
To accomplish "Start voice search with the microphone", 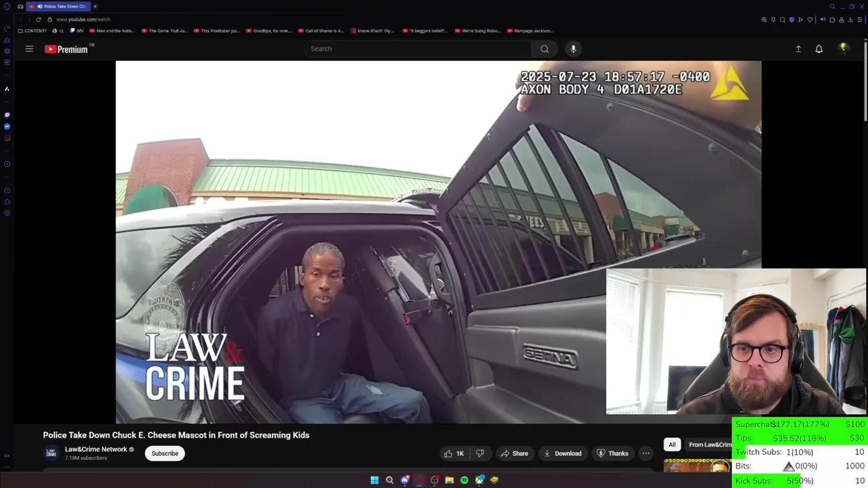I will (x=573, y=49).
